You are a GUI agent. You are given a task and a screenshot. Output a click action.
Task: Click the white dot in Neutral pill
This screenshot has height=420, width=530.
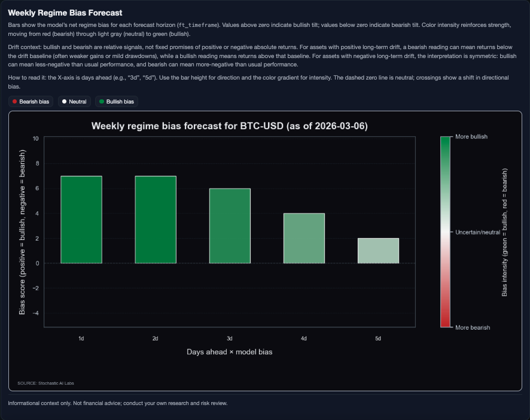pos(64,102)
